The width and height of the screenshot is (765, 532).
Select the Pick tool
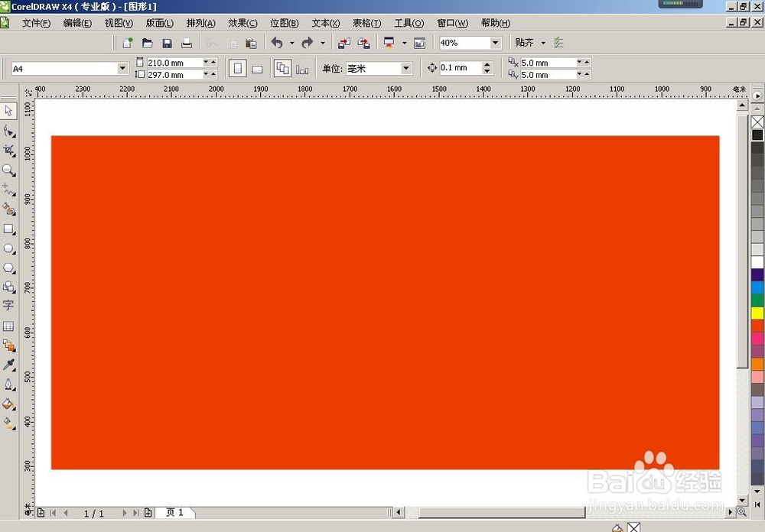[x=8, y=111]
